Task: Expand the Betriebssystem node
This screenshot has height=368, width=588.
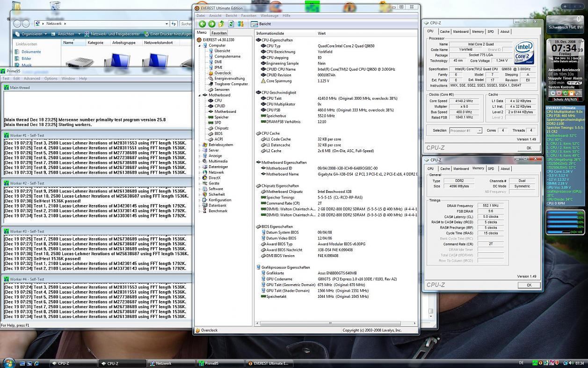Action: coord(199,145)
